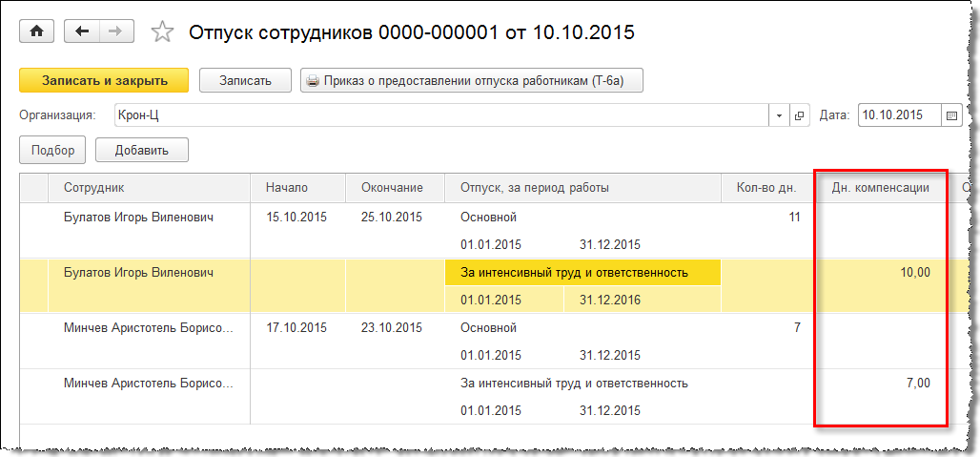This screenshot has height=457, width=980.
Task: Open calendar picker next to date field
Action: (950, 115)
